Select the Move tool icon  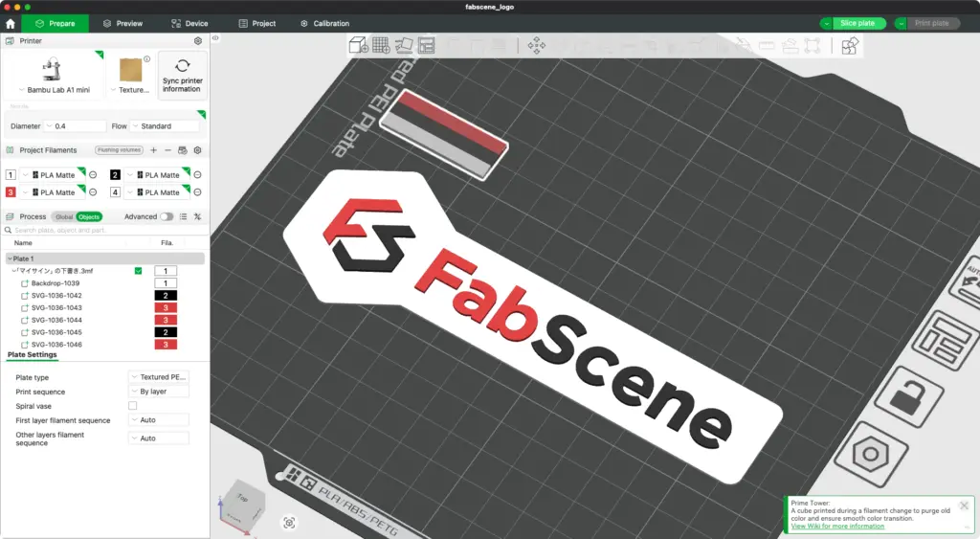point(536,46)
